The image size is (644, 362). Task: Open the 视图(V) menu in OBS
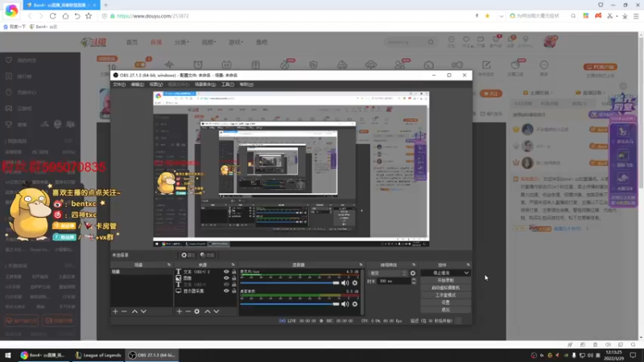(156, 84)
